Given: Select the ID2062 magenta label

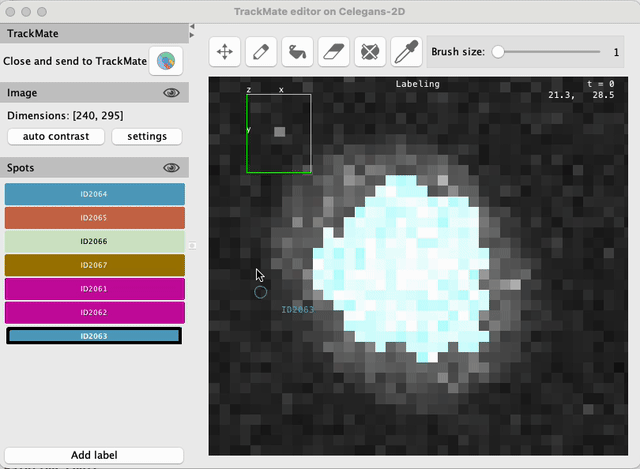Looking at the screenshot, I should click(95, 313).
